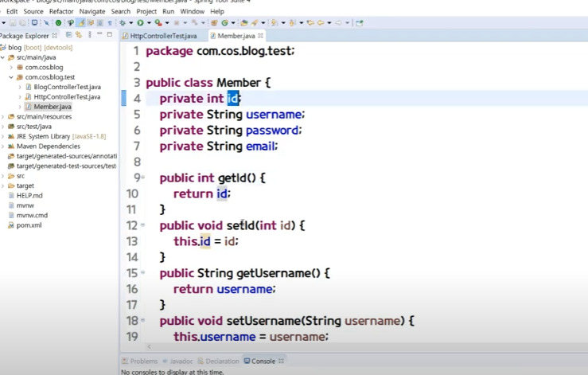
Task: Click the Open Type toolbar icon
Action: click(x=244, y=23)
